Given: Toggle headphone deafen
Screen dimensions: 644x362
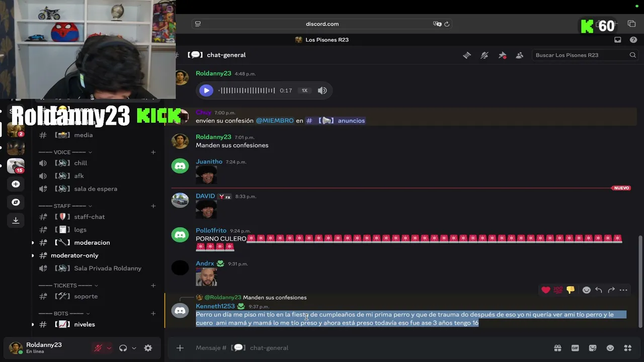Looking at the screenshot, I should click(123, 348).
